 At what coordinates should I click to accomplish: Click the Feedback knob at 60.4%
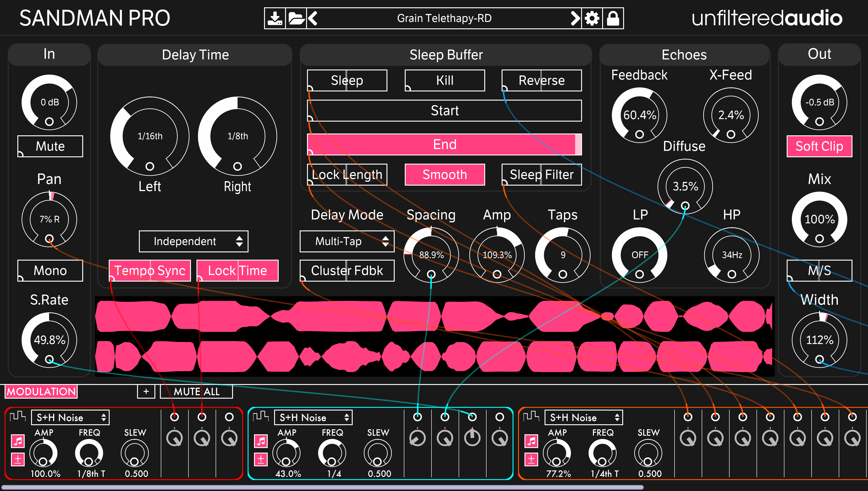point(639,115)
